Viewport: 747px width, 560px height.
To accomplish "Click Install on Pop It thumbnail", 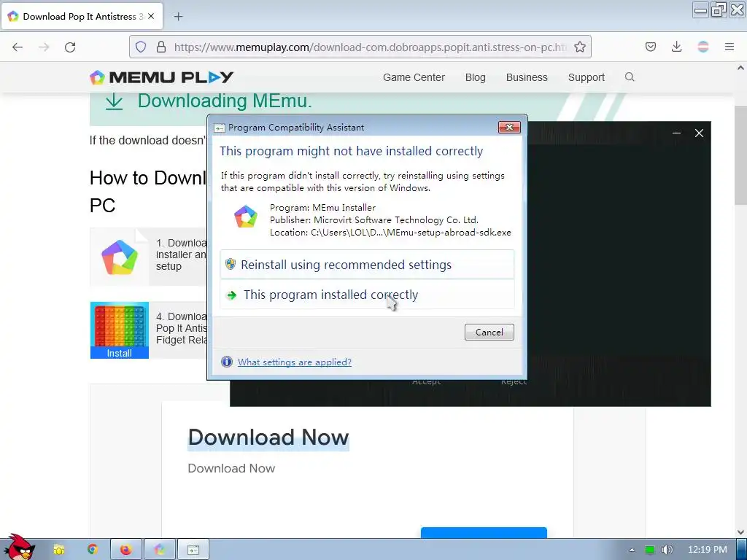I will [119, 354].
